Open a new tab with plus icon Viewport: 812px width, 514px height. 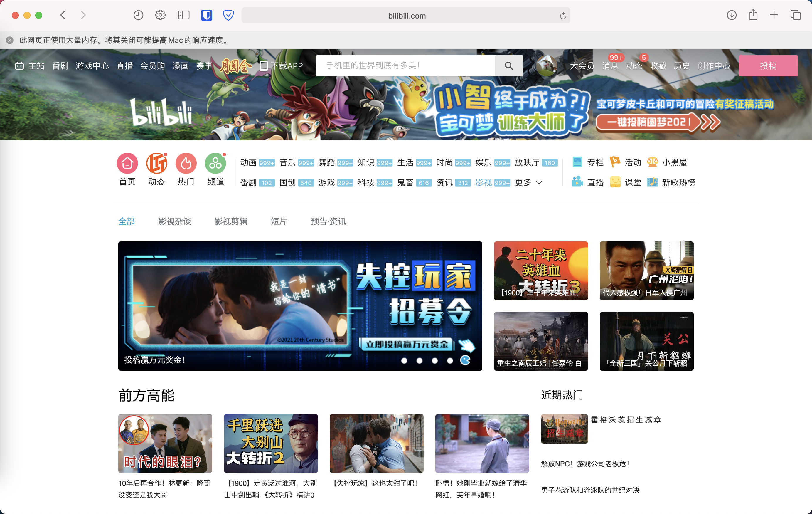pyautogui.click(x=774, y=15)
